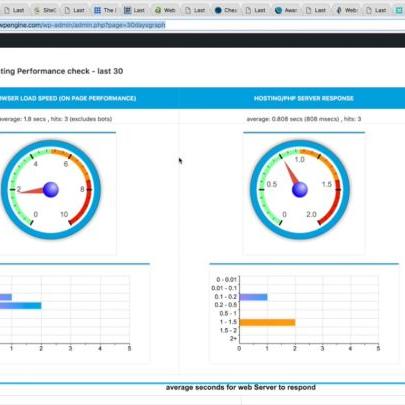
Task: Open the Last tab between Awa and feather Web tabs
Action: 316,10
